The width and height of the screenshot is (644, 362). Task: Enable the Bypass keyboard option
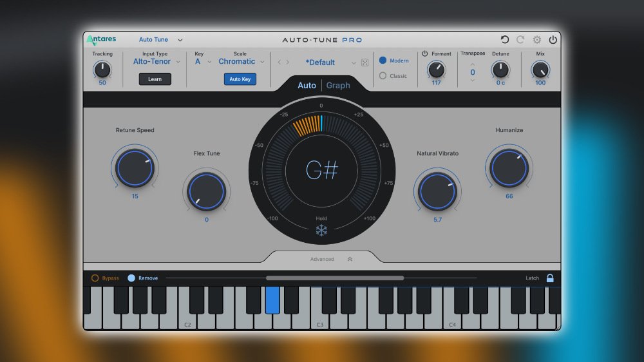click(x=95, y=278)
